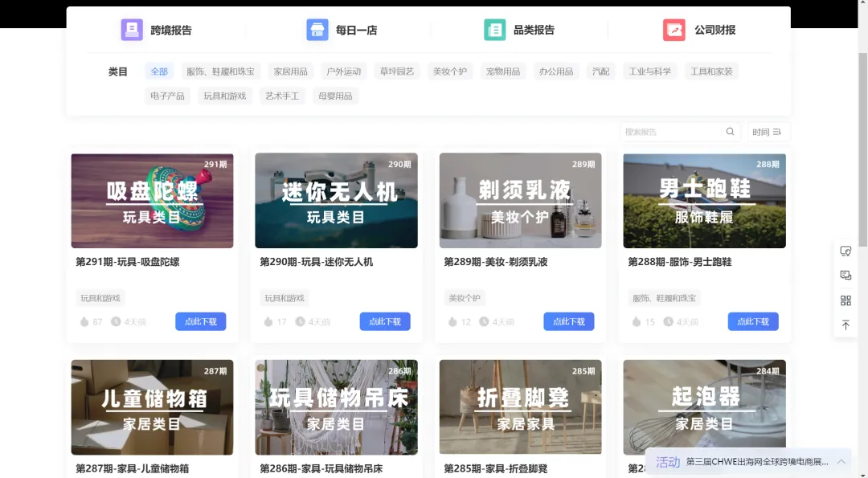Open the 玩具储物吊床 cover thumbnail
This screenshot has width=868, height=478.
336,407
